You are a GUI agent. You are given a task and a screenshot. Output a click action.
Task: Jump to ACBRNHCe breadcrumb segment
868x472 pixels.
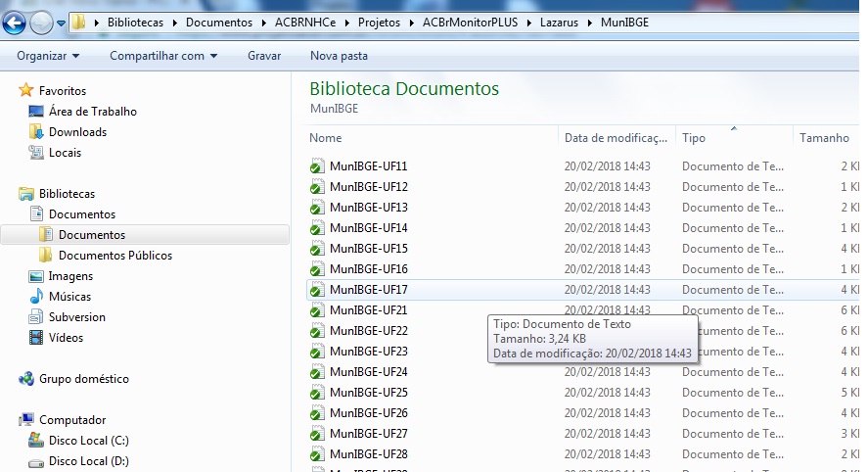(305, 23)
